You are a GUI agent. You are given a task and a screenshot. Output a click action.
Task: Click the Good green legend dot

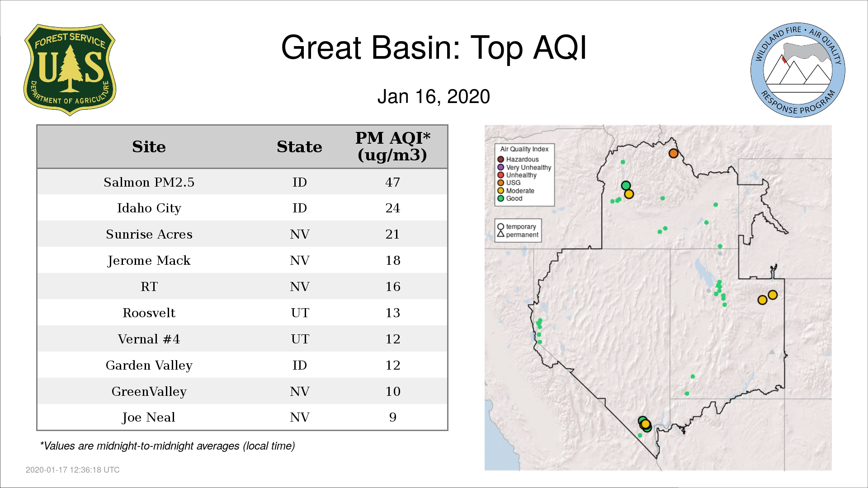pyautogui.click(x=500, y=198)
